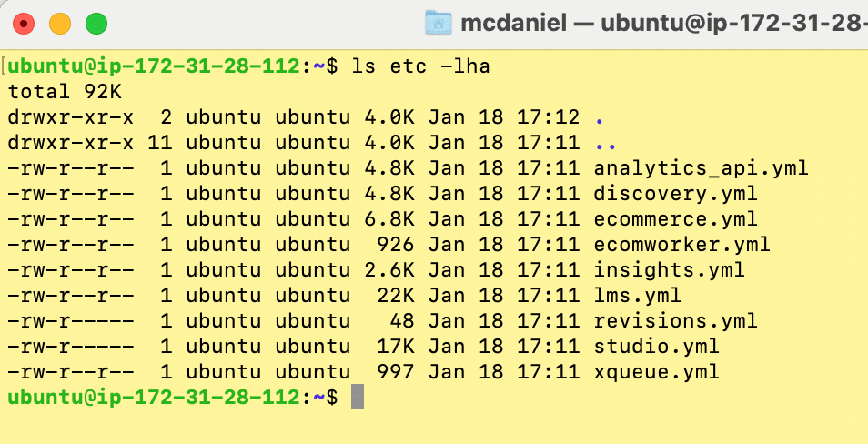Click the green ubuntu@ip prompt on last line
This screenshot has height=444, width=868.
[154, 398]
